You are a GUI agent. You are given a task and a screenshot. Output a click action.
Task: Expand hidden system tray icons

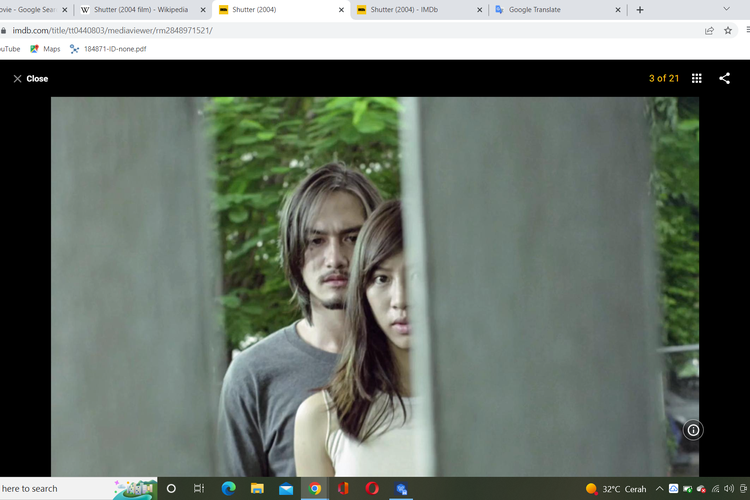[x=660, y=488]
